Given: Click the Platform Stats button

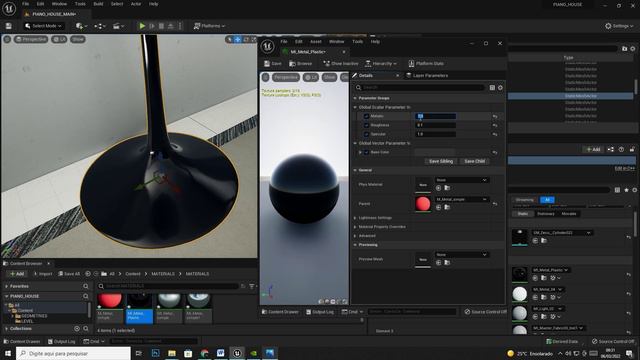Looking at the screenshot, I should 426,64.
